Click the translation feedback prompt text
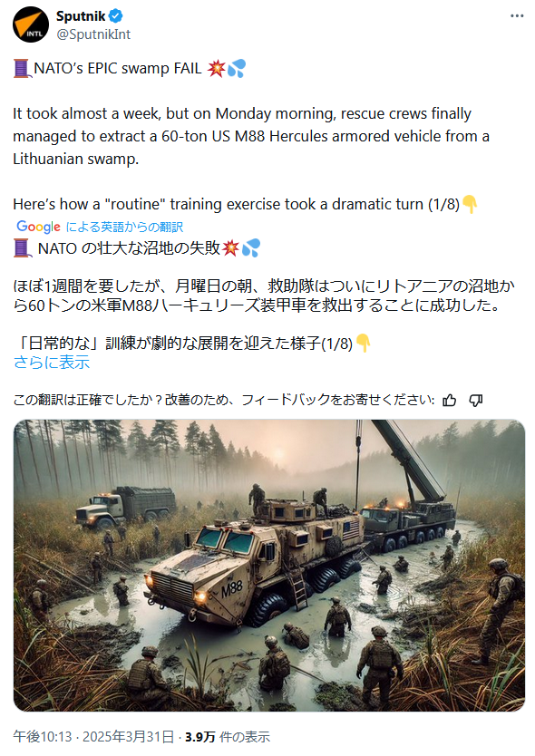Image resolution: width=535 pixels, height=756 pixels. pos(224,400)
